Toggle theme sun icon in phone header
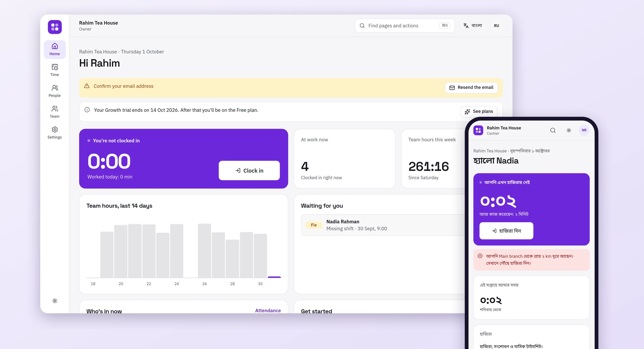644x349 pixels. [x=569, y=130]
